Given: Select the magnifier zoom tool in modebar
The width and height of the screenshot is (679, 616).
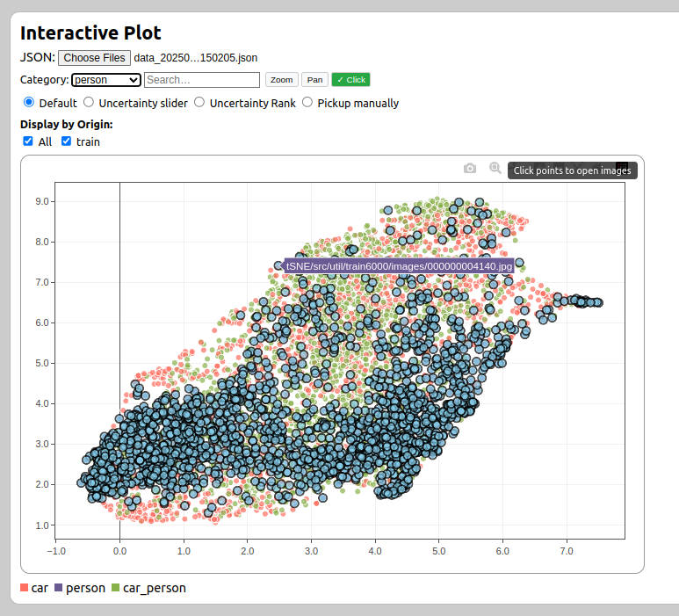Looking at the screenshot, I should (x=495, y=169).
